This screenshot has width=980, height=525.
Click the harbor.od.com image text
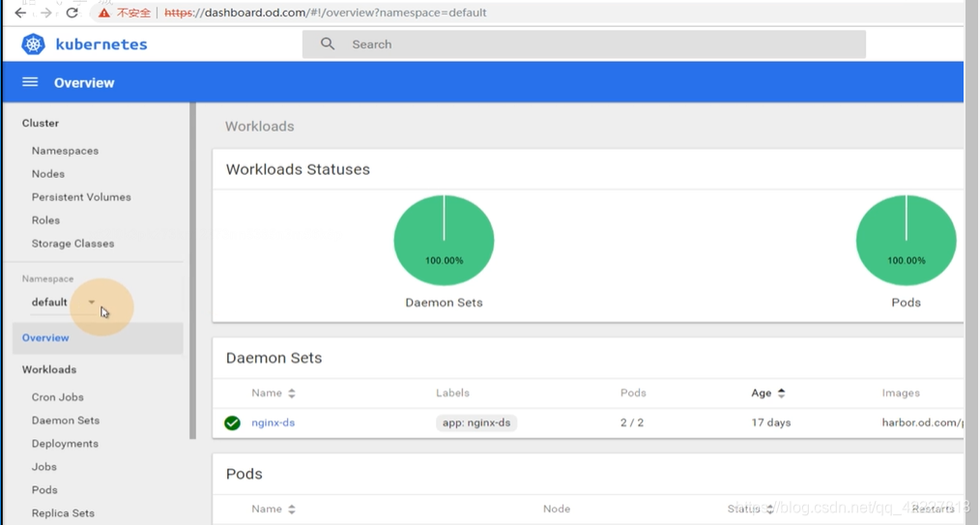(x=923, y=423)
